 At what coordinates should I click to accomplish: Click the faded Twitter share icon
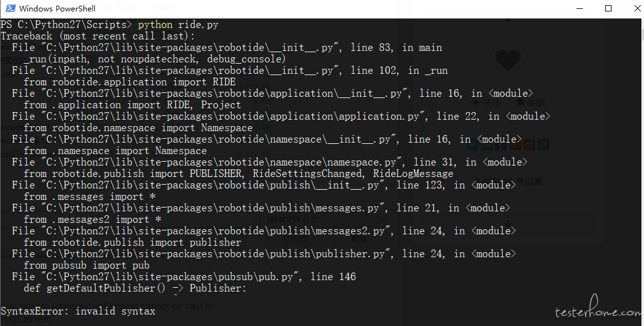(x=472, y=144)
